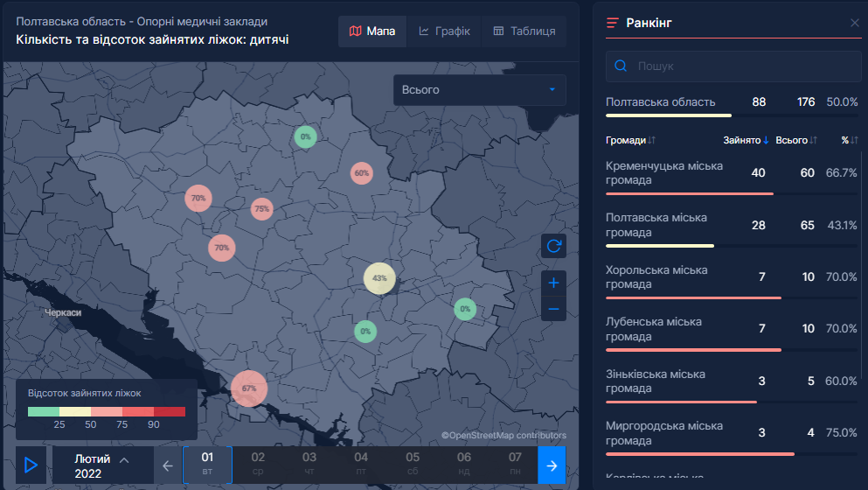868x490 pixels.
Task: Switch to the Таблиця tab
Action: point(524,31)
